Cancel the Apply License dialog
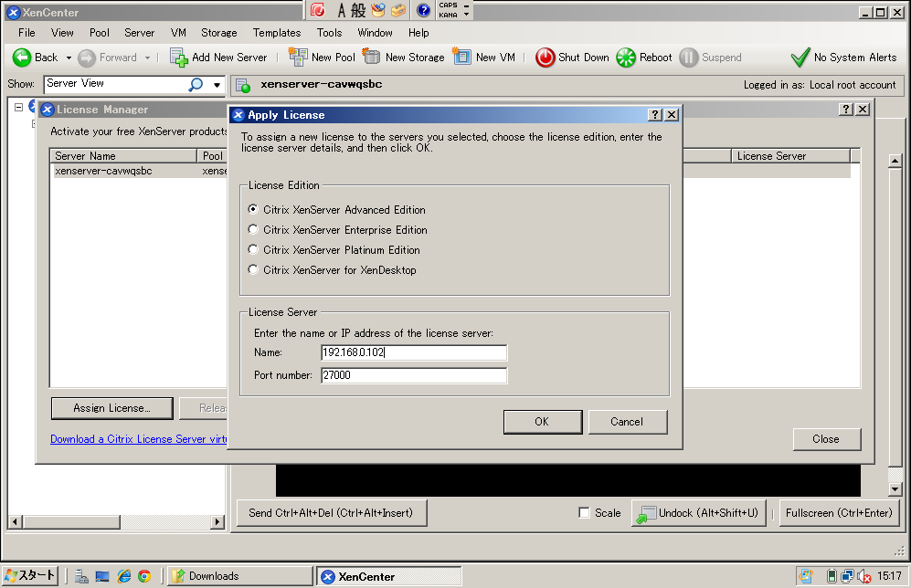The image size is (911, 588). pos(628,422)
